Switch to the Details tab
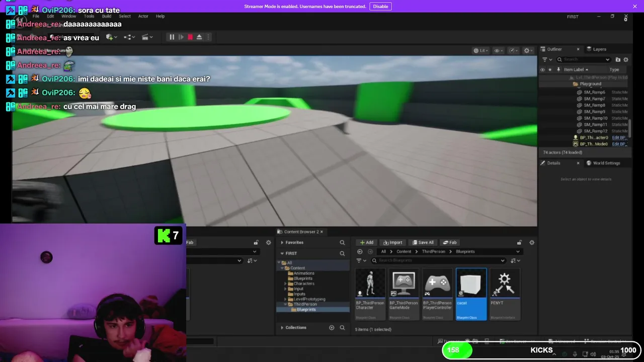The image size is (644, 362). pos(553,163)
